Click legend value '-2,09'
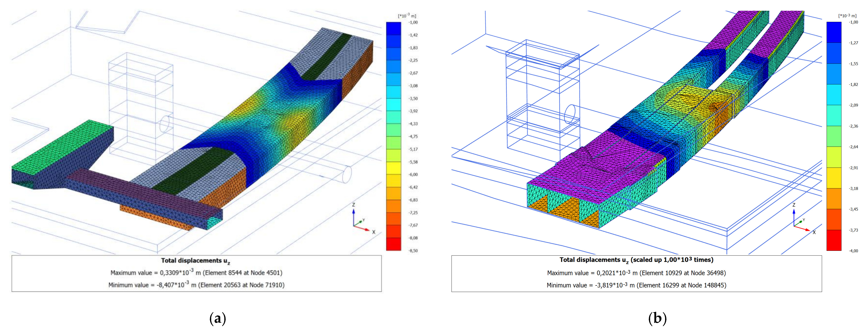The width and height of the screenshot is (868, 334). [853, 105]
